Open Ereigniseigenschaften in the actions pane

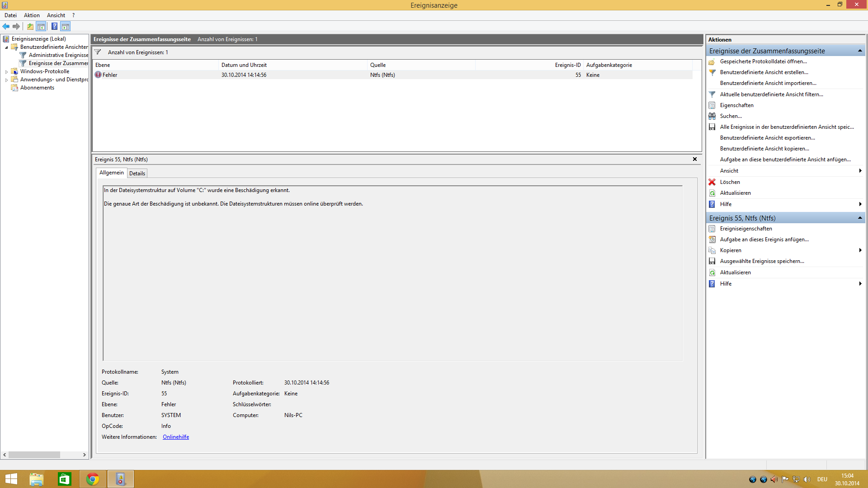(x=745, y=229)
